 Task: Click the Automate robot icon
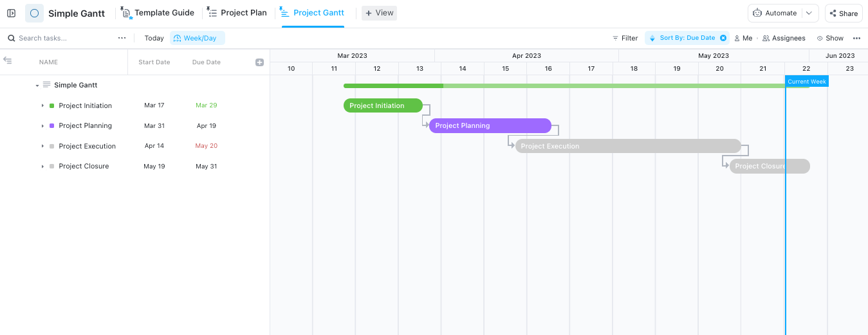(757, 13)
